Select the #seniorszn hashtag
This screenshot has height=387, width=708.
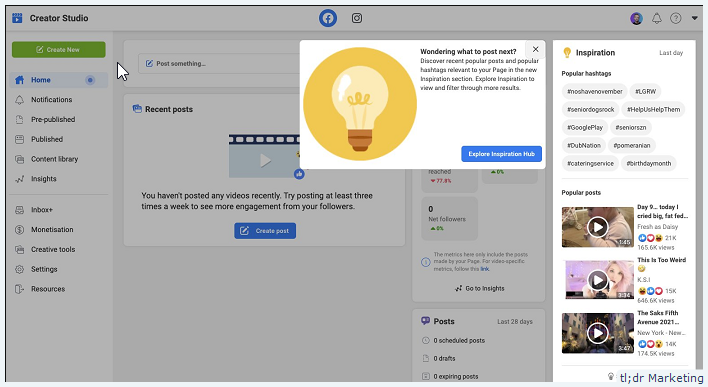click(631, 128)
